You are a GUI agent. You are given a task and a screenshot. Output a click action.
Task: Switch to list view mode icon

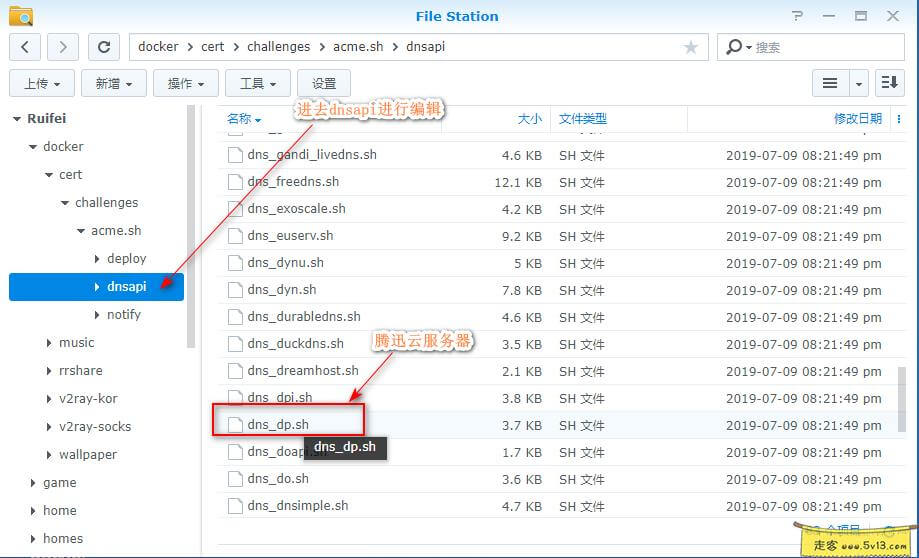point(830,84)
